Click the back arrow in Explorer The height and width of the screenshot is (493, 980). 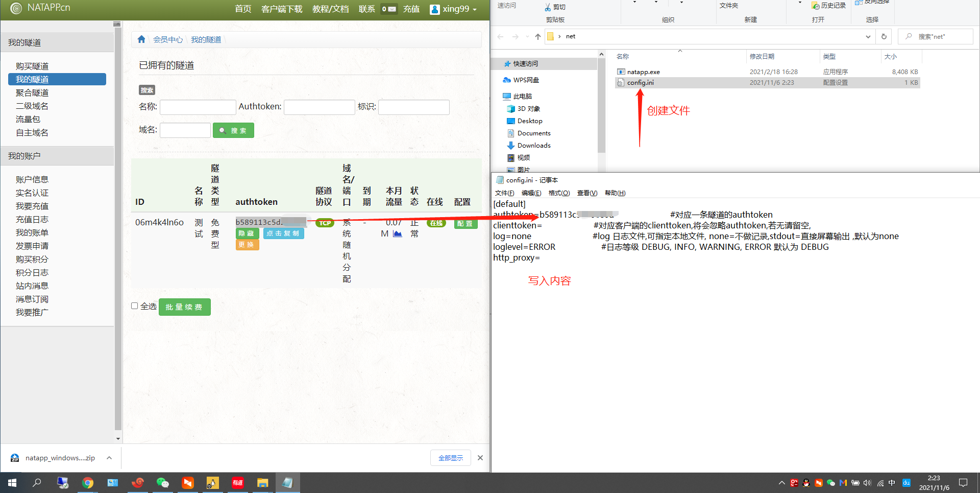point(500,36)
